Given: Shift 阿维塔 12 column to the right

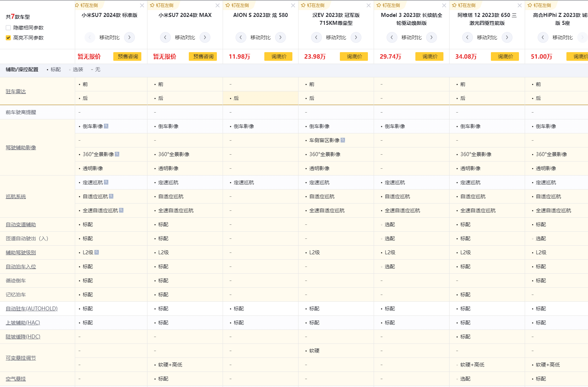Looking at the screenshot, I should point(507,37).
